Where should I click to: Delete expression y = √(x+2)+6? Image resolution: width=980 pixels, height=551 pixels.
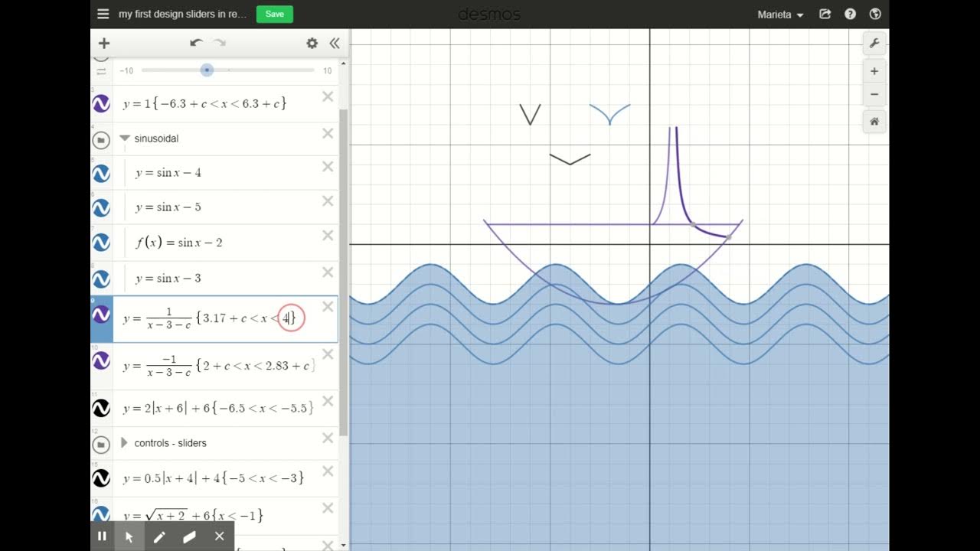[x=328, y=507]
